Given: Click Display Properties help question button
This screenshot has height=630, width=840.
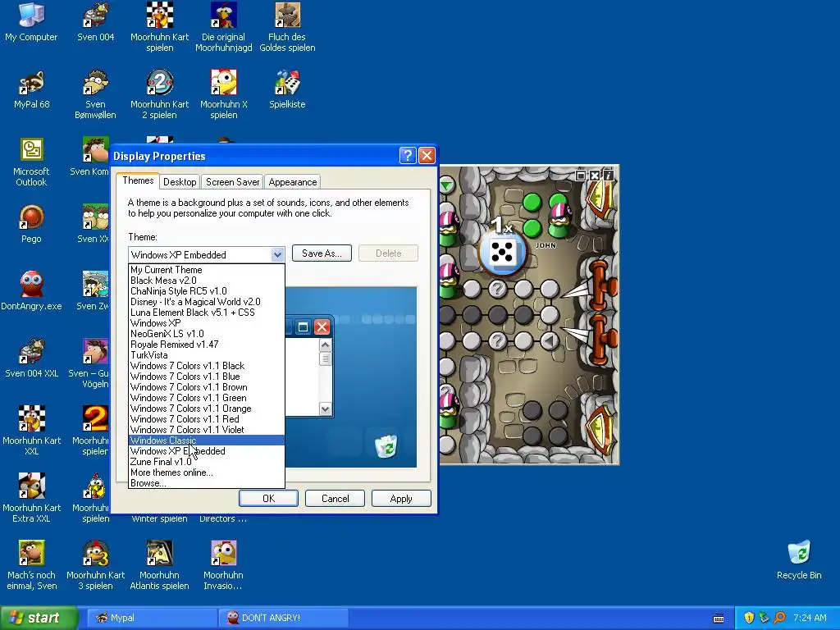Looking at the screenshot, I should tap(407, 155).
